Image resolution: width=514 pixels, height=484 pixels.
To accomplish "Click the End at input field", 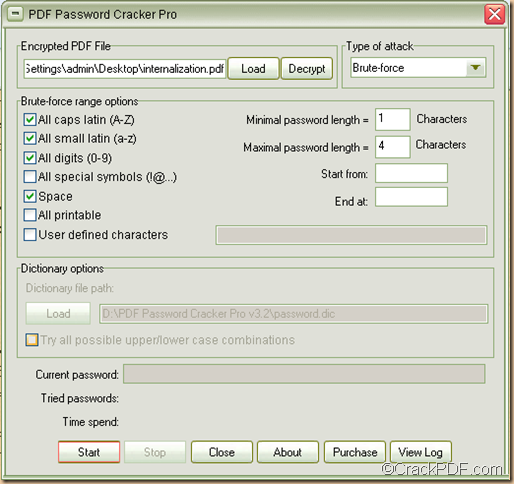I will coord(411,197).
